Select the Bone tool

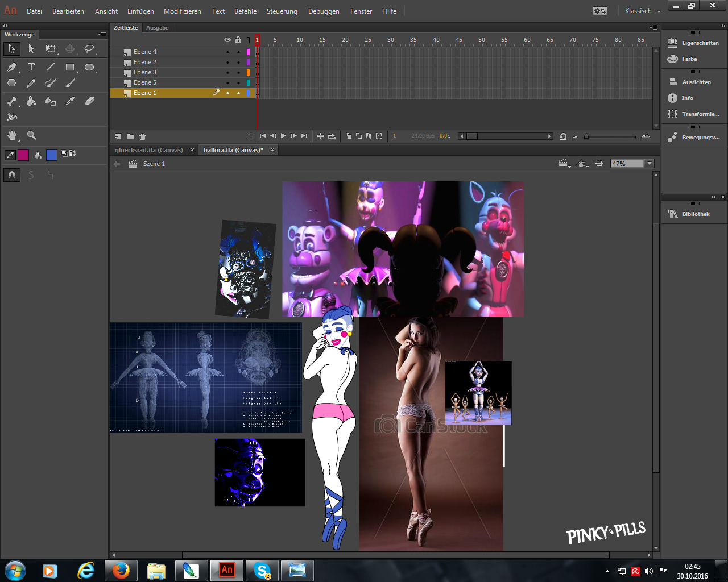pyautogui.click(x=12, y=101)
